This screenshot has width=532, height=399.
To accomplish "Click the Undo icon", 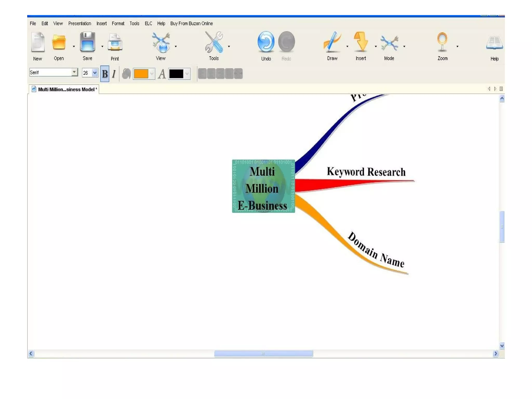I will pyautogui.click(x=266, y=42).
